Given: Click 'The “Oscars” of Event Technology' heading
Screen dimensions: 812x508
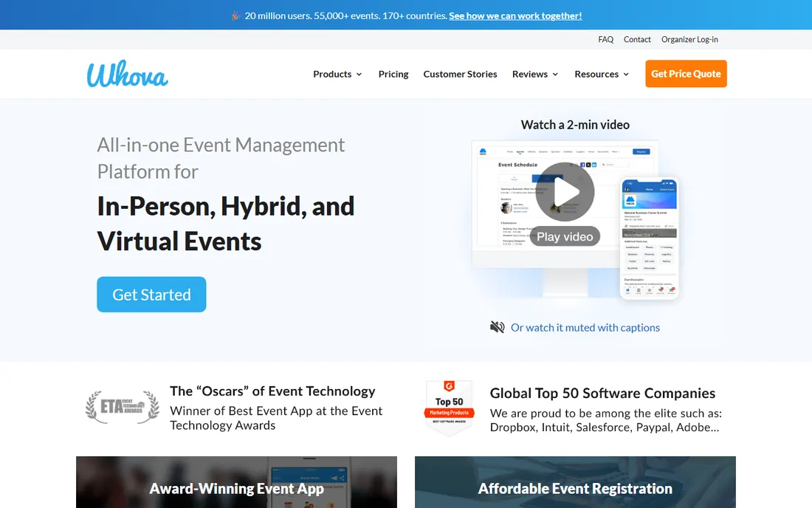Looking at the screenshot, I should pos(272,391).
